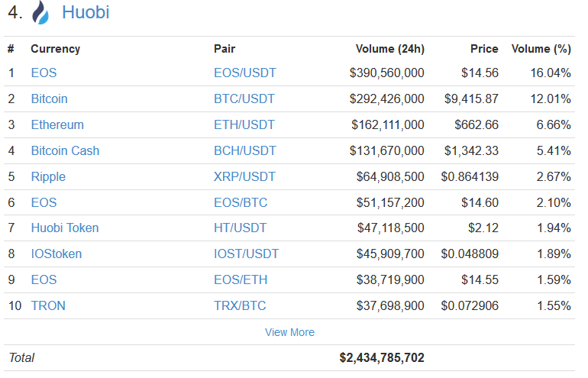Select the $131,670,000 volume value

[386, 150]
